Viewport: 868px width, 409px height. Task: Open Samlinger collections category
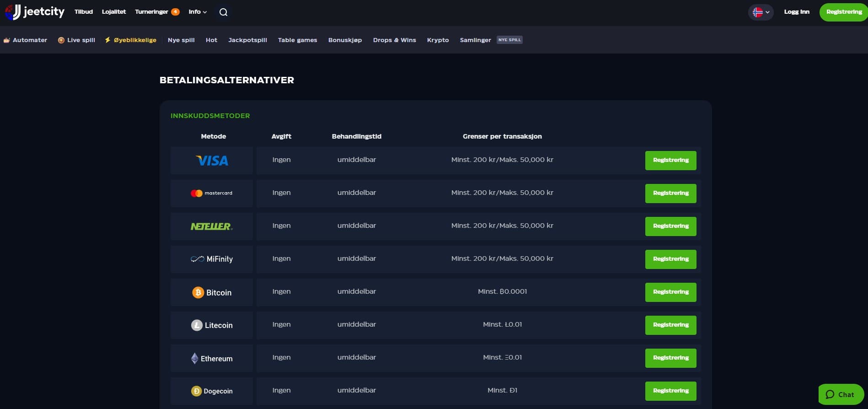click(475, 40)
